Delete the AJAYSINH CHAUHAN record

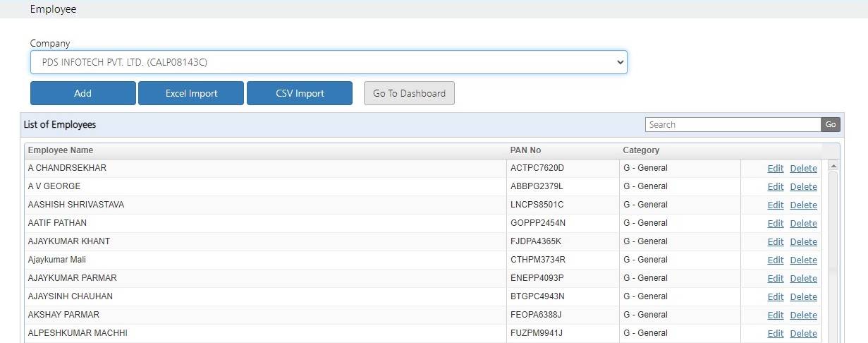coord(804,297)
